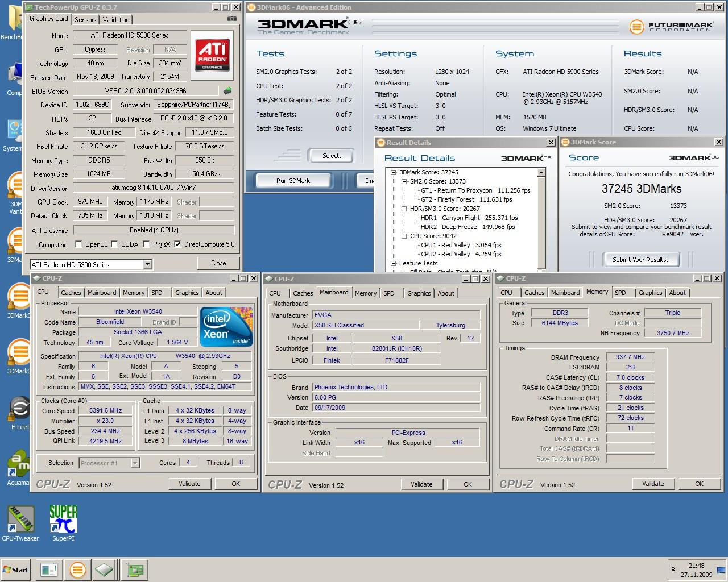This screenshot has width=728, height=582.
Task: Click the GPU-Z camera screenshot icon
Action: tap(231, 19)
